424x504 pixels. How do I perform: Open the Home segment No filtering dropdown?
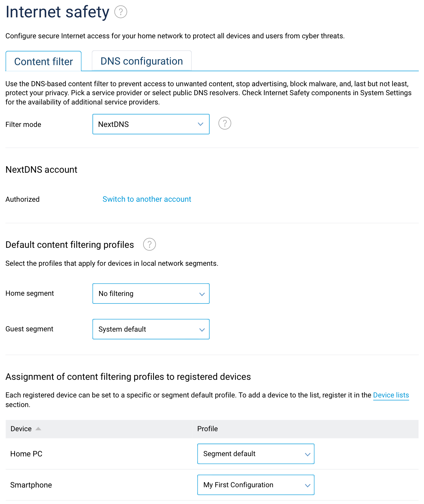[x=151, y=294]
